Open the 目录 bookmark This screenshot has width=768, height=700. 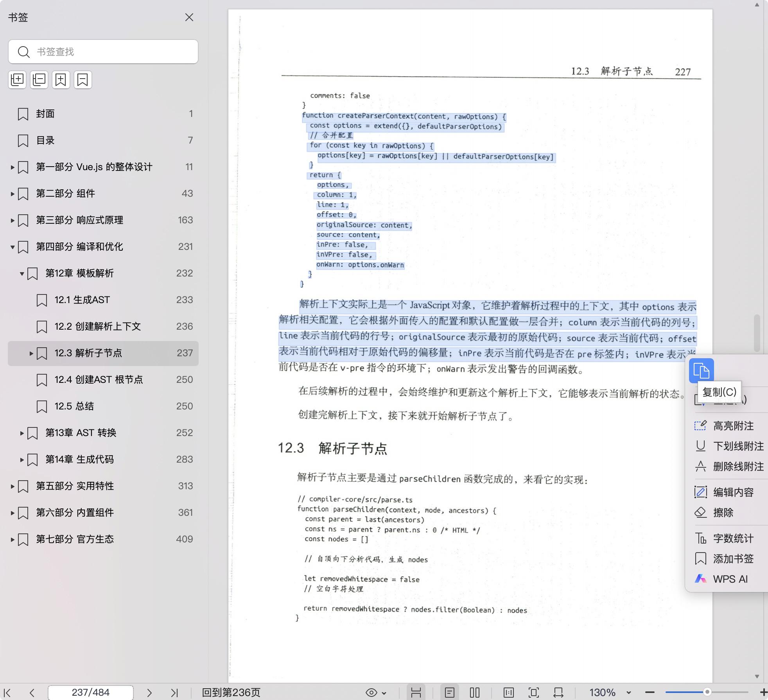[103, 140]
